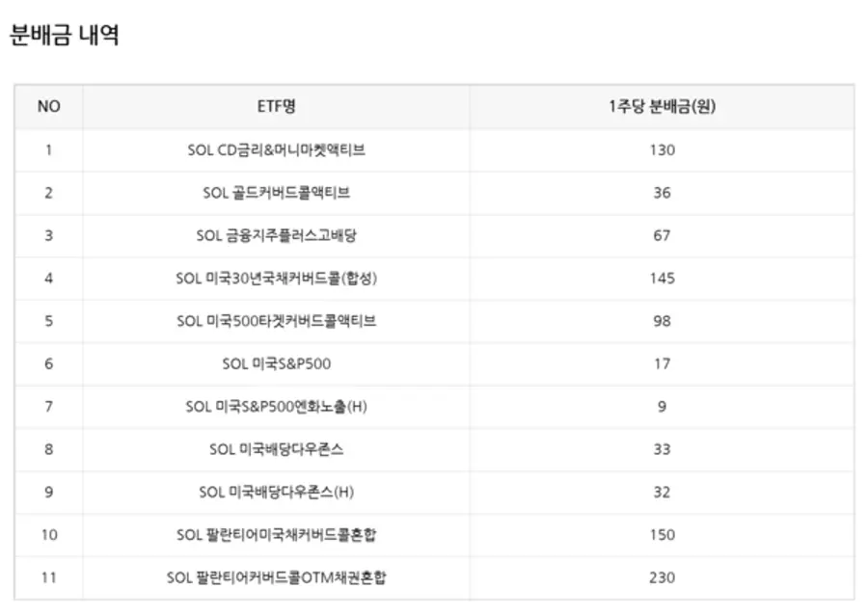Click the 130 dividend value cell
Screen dimensions: 868x615
tap(662, 150)
